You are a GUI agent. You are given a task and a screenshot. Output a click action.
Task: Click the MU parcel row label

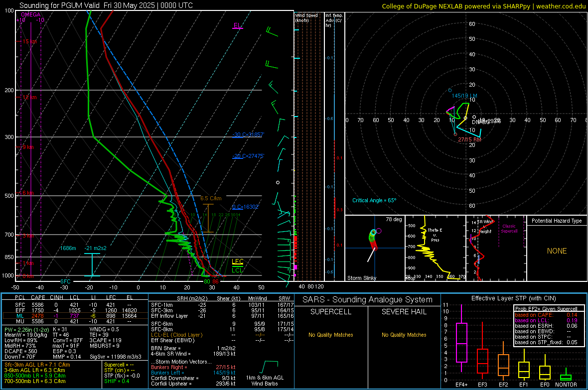coord(20,321)
